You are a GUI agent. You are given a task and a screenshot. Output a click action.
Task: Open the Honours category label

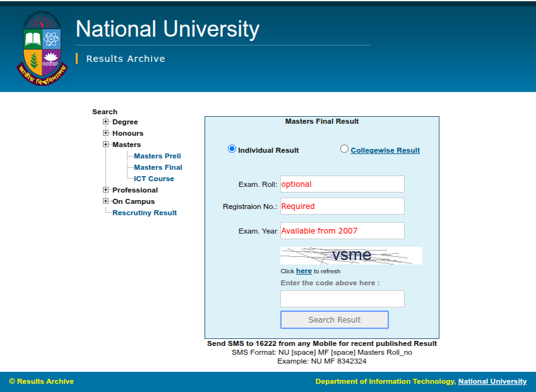(x=128, y=133)
